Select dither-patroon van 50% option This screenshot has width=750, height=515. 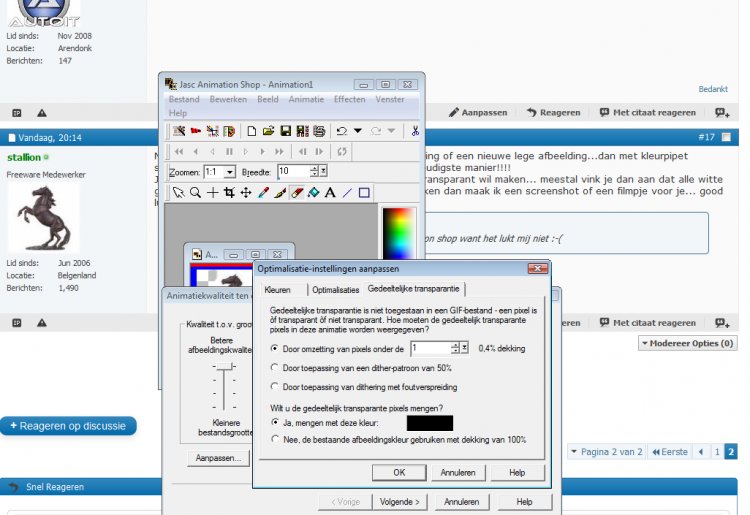(x=274, y=368)
